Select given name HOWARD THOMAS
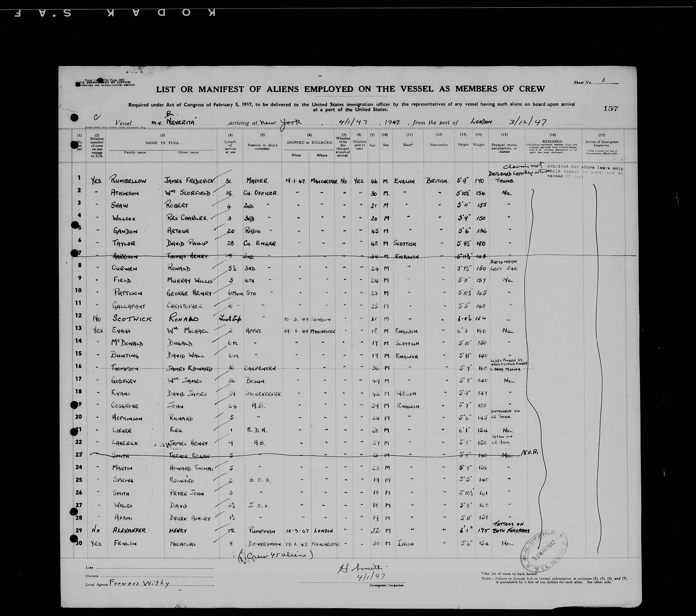The height and width of the screenshot is (616, 696). point(192,468)
